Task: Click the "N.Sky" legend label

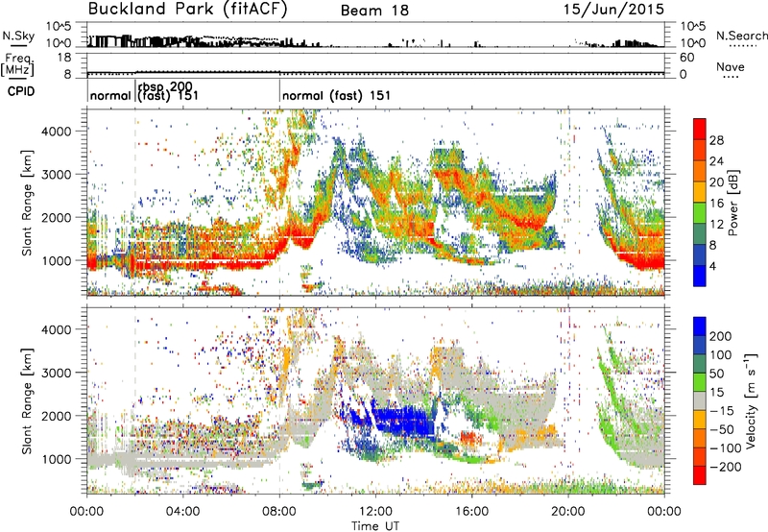Action: point(18,36)
